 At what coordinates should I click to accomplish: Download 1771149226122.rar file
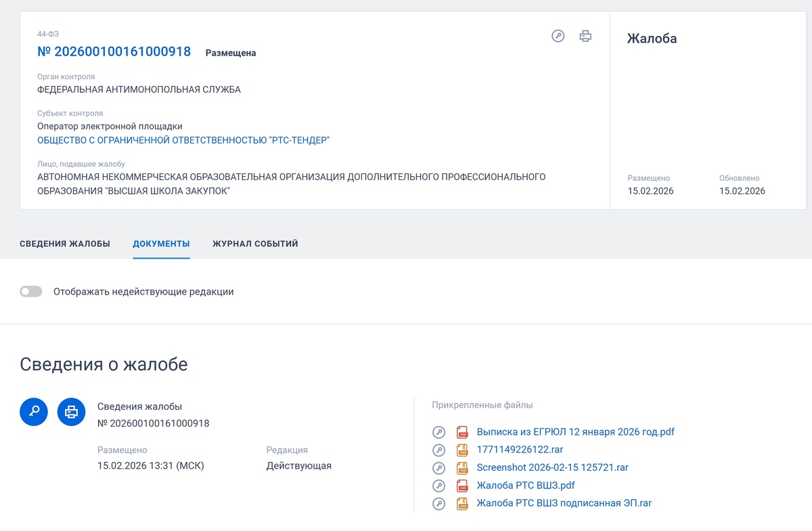tap(520, 450)
